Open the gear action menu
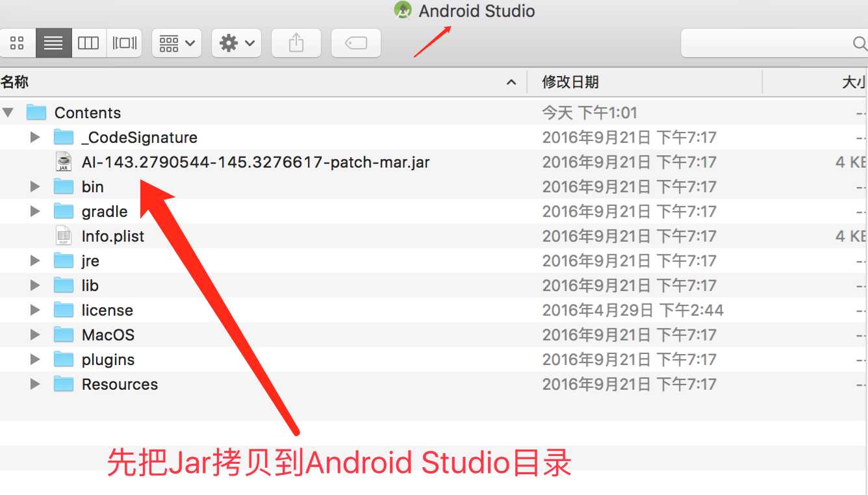868x495 pixels. coord(236,43)
